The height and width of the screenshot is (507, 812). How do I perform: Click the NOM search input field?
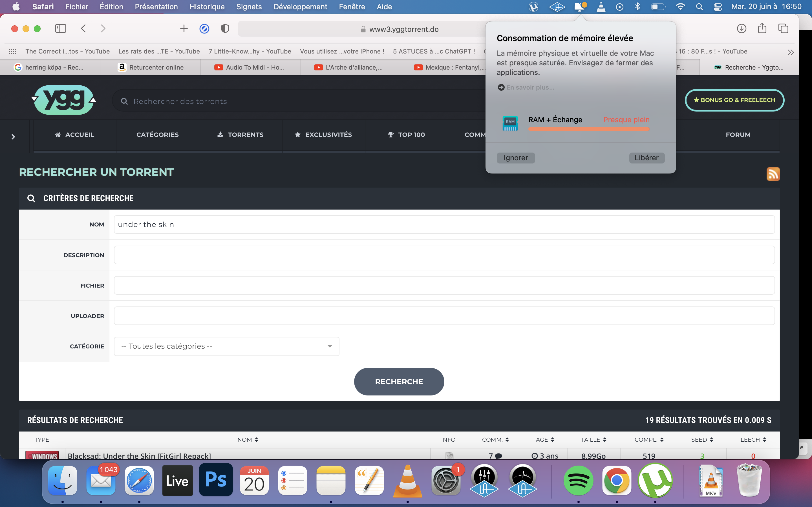pyautogui.click(x=444, y=224)
